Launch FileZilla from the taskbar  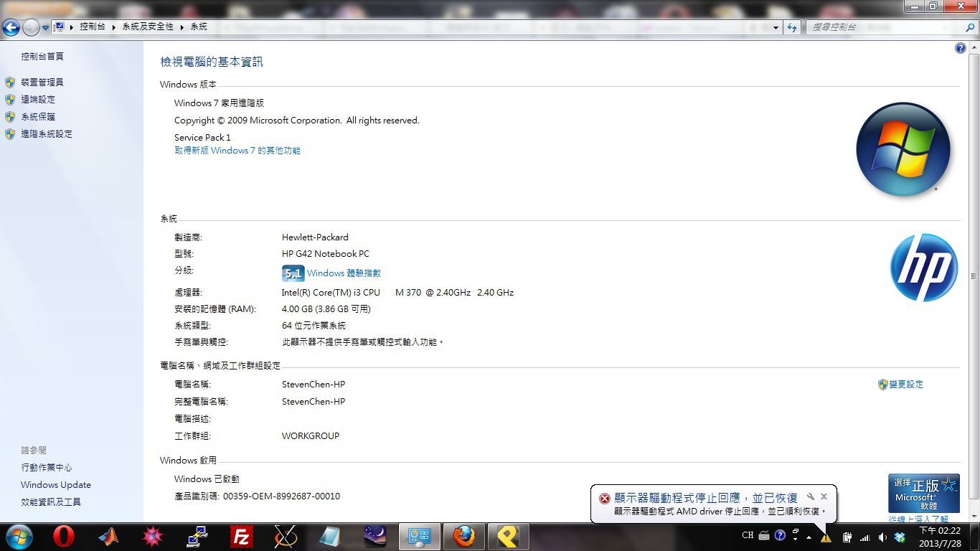point(242,537)
